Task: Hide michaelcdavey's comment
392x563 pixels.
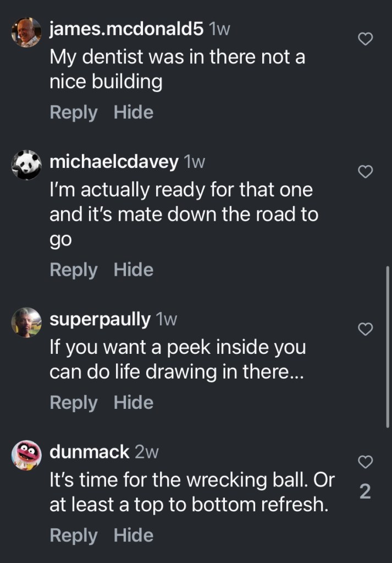Action: pyautogui.click(x=134, y=270)
